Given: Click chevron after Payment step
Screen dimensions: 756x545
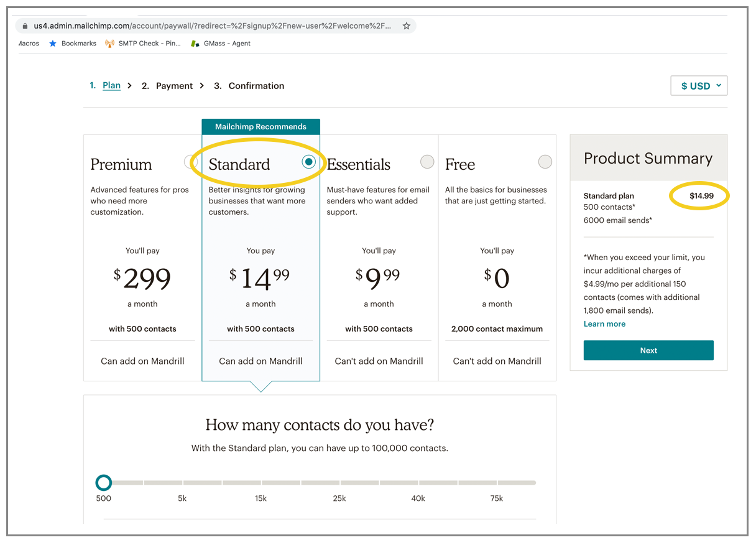Looking at the screenshot, I should 202,86.
